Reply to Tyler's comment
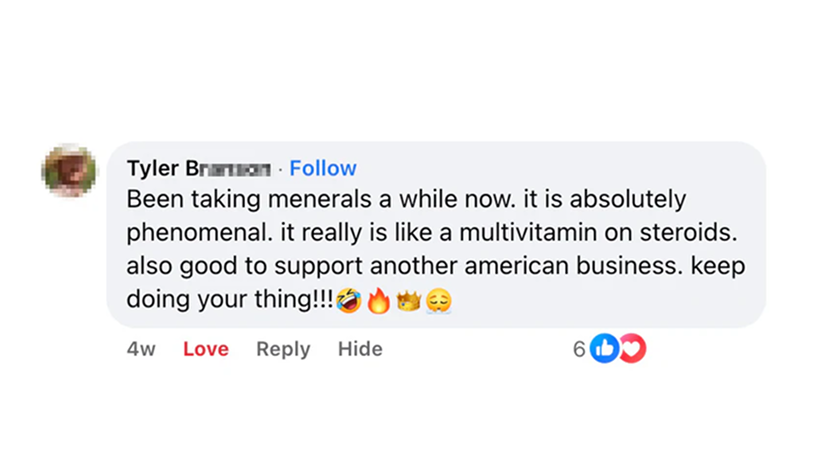 (283, 349)
